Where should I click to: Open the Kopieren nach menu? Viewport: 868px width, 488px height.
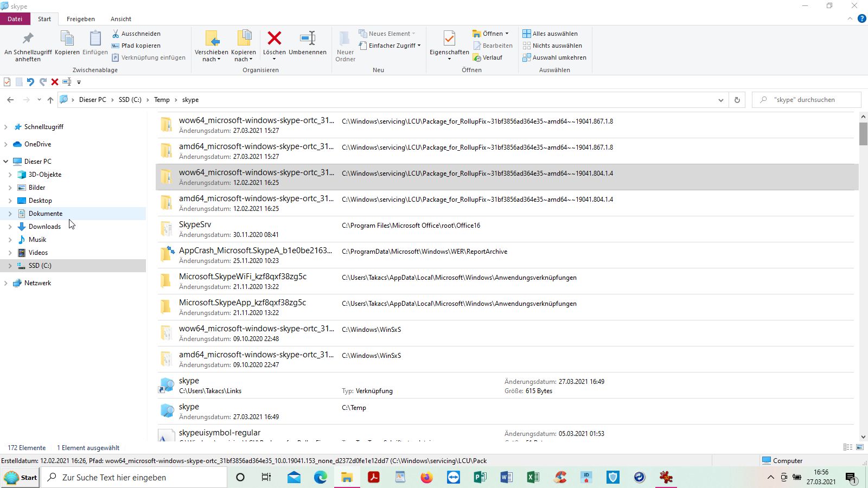pos(244,46)
